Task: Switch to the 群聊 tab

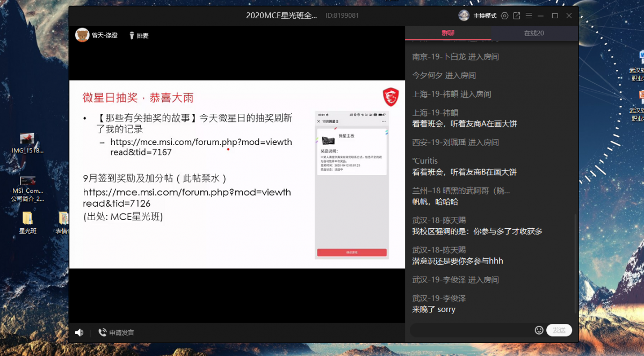Action: (447, 33)
